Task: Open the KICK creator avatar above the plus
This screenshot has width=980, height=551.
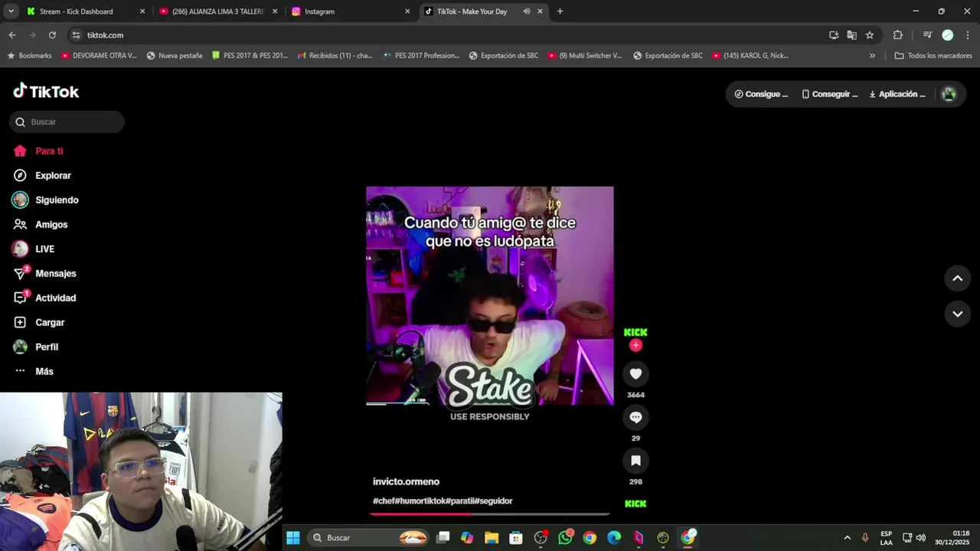Action: [635, 332]
